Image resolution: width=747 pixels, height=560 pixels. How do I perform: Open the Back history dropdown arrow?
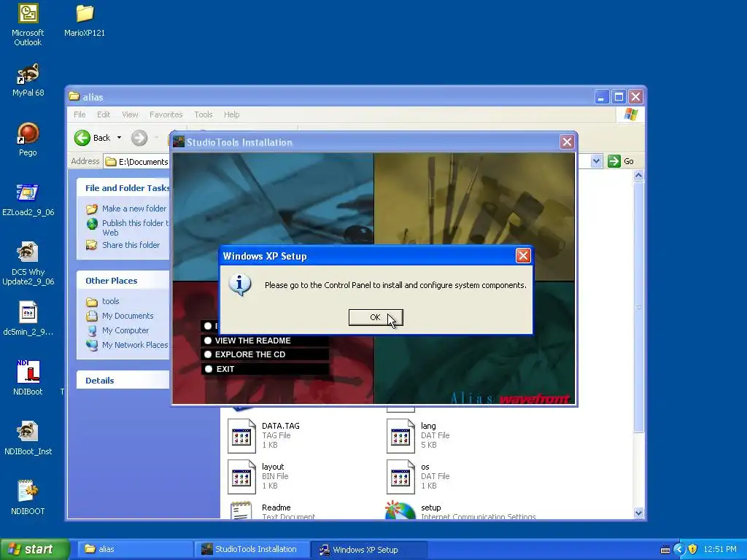point(119,138)
